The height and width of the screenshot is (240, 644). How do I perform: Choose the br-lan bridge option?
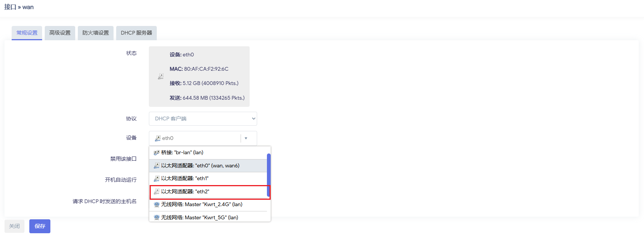[182, 153]
